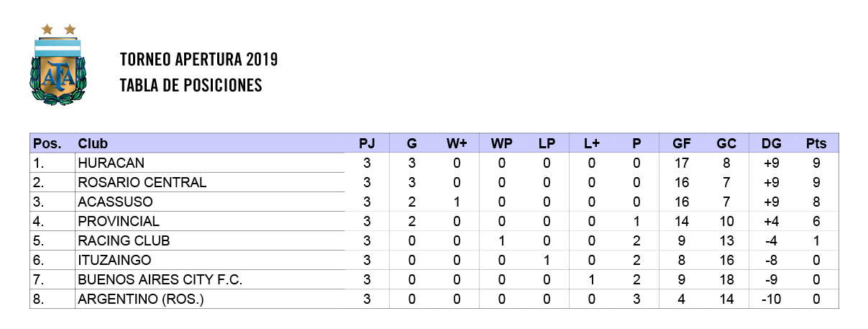Click the ACASSUSO club cell

(115, 202)
